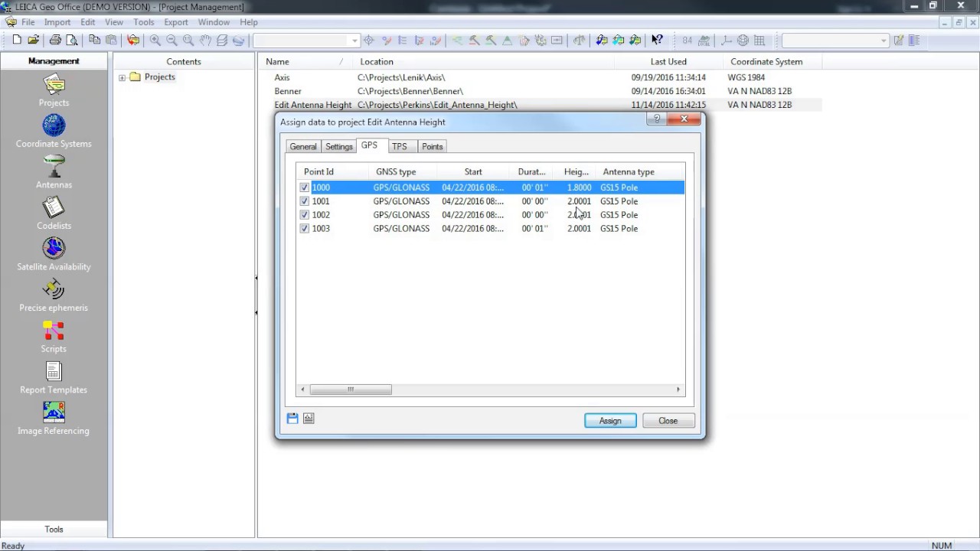The width and height of the screenshot is (980, 551).
Task: Open Satellite Availability in the sidebar
Action: pyautogui.click(x=54, y=254)
